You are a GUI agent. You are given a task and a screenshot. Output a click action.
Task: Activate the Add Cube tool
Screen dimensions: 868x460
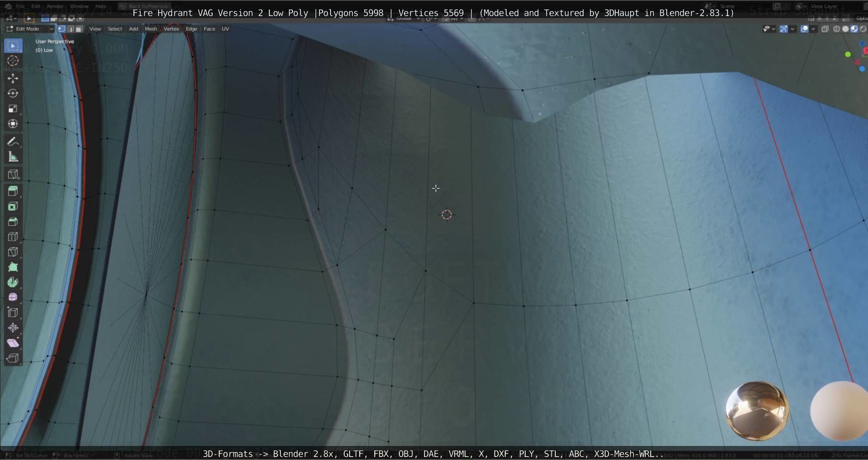[13, 175]
